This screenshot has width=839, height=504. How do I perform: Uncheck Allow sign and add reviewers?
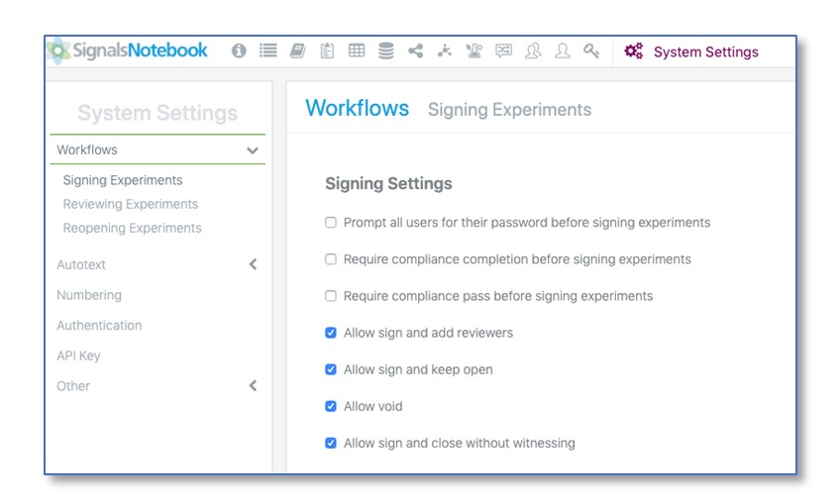[x=331, y=333]
